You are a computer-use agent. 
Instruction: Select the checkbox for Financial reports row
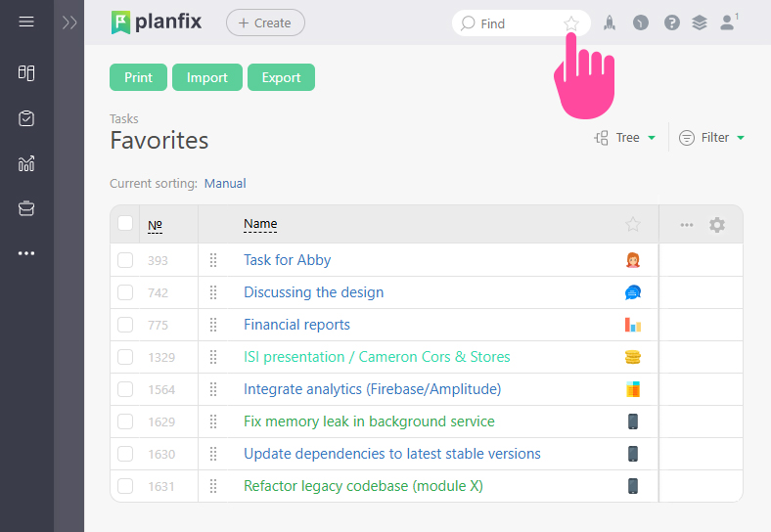coord(125,325)
